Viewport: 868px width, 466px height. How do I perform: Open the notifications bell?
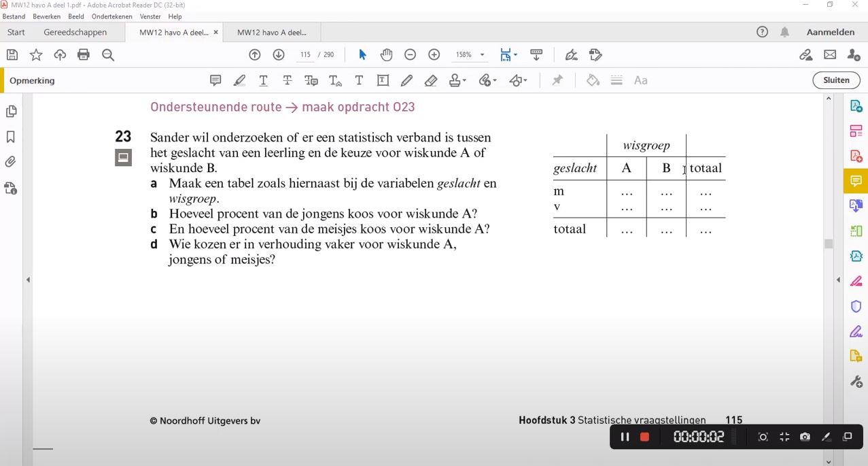tap(785, 32)
